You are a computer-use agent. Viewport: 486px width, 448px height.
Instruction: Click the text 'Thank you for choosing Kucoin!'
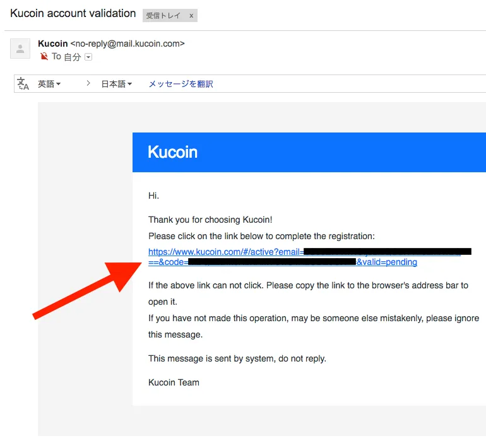tap(210, 220)
